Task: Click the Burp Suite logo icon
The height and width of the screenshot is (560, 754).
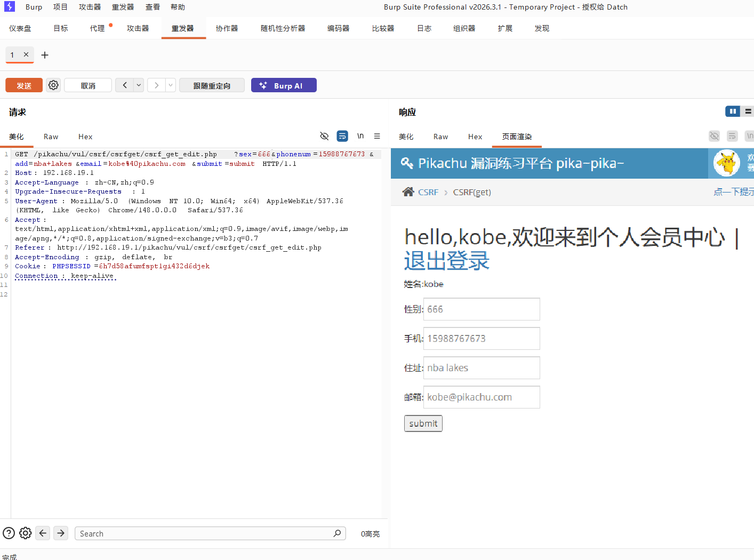Action: [9, 6]
